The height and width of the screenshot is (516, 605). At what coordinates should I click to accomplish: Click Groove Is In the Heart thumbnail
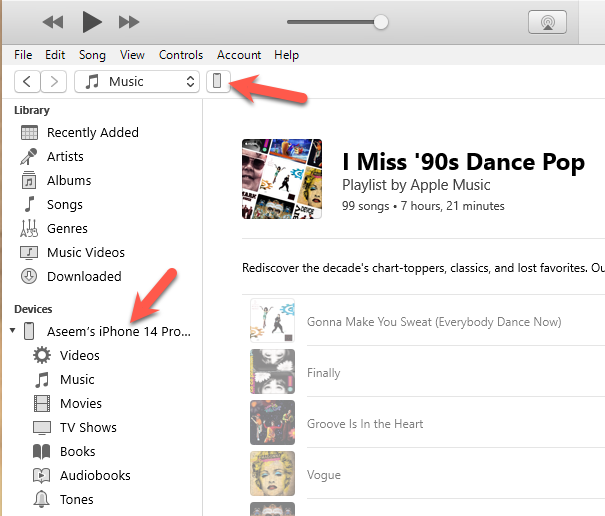tap(272, 422)
